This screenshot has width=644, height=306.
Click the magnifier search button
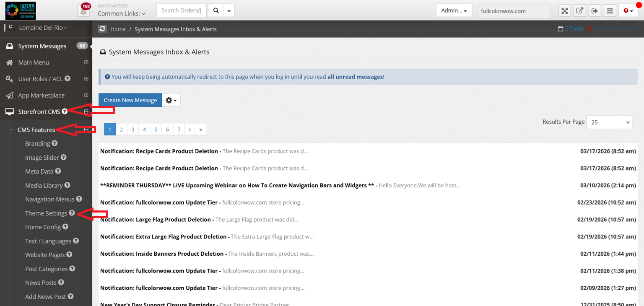216,10
